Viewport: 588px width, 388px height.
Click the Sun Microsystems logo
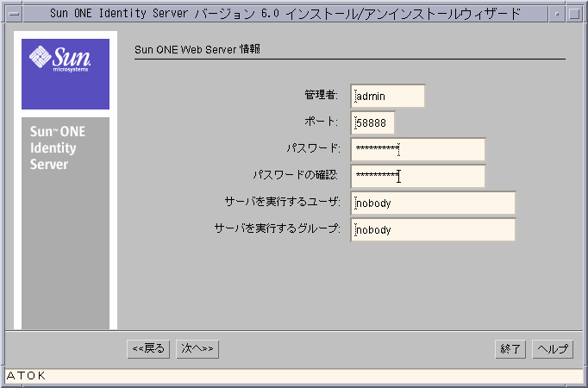(x=66, y=74)
